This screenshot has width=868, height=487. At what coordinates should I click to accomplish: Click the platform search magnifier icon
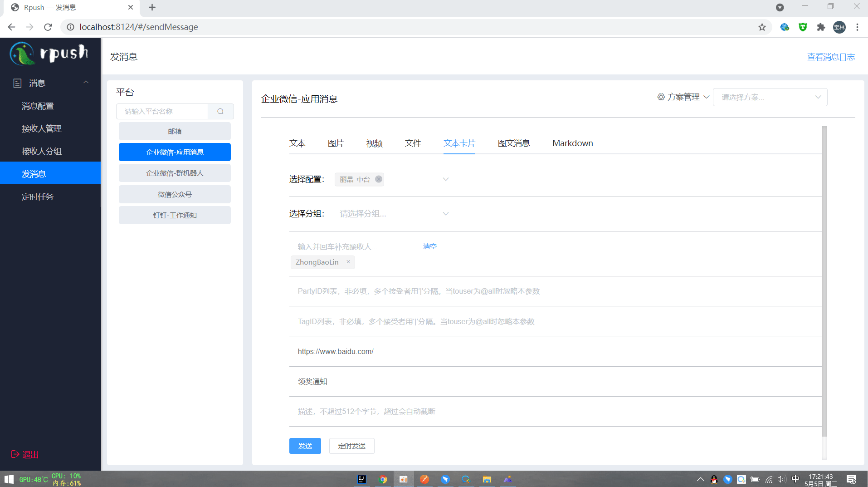coord(220,111)
